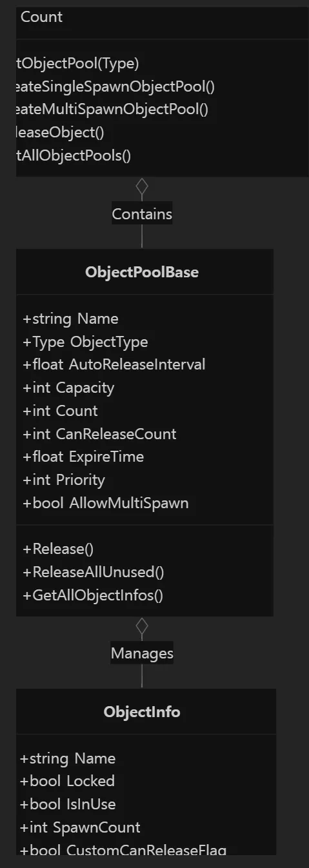Select the ObjectInfo class title
This screenshot has width=309, height=868.
pos(142,712)
